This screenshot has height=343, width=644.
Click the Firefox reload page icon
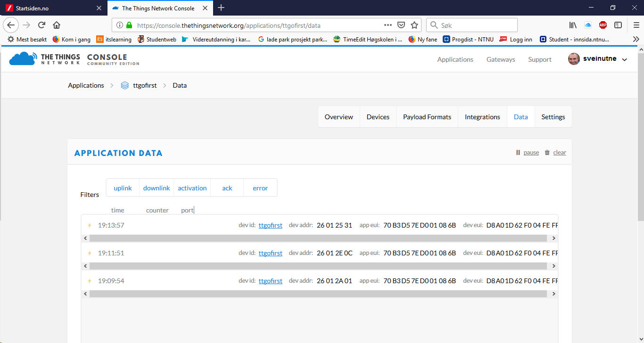tap(41, 25)
